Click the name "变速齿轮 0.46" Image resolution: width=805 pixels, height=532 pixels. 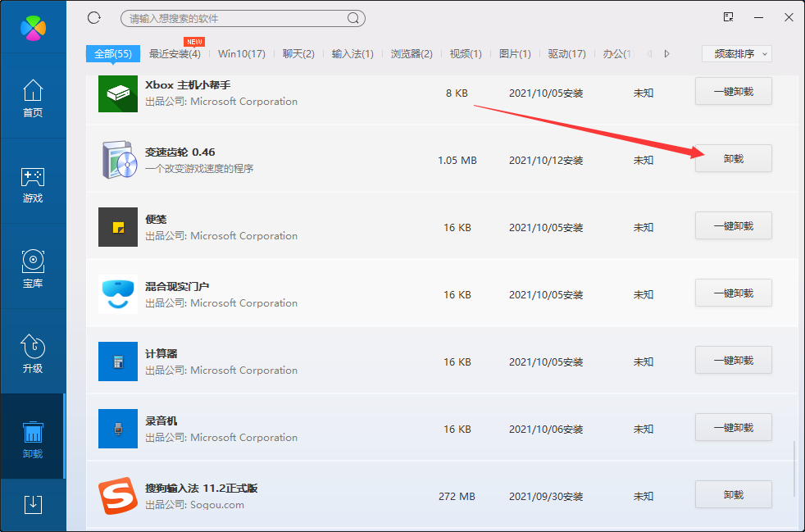tap(180, 152)
